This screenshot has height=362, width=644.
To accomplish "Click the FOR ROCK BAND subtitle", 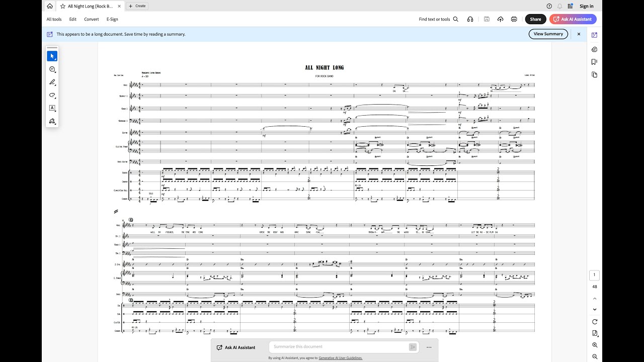I will (325, 76).
